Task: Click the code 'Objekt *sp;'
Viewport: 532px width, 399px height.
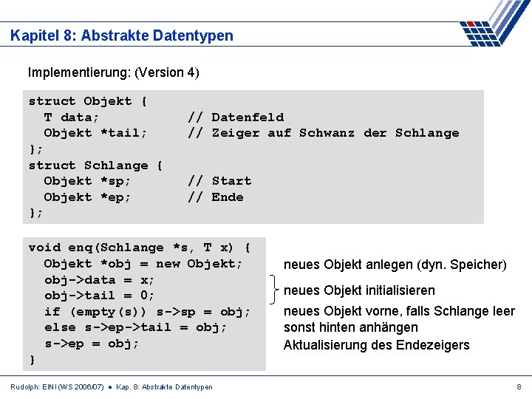Action: tap(87, 181)
